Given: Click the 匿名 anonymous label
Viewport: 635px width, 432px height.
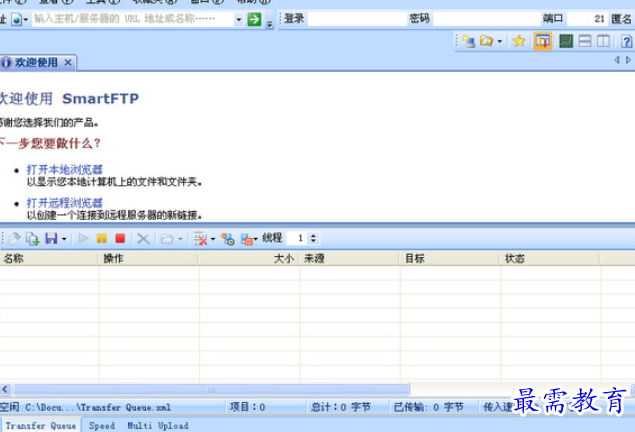Looking at the screenshot, I should (x=622, y=19).
